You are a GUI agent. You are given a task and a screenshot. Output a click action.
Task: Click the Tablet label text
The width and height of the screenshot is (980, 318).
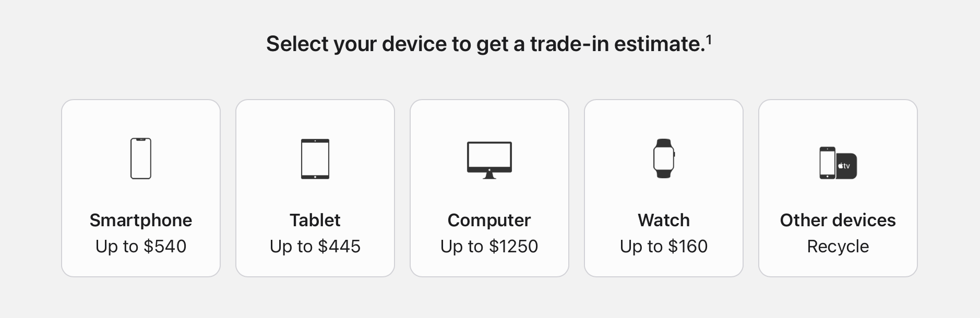315,220
